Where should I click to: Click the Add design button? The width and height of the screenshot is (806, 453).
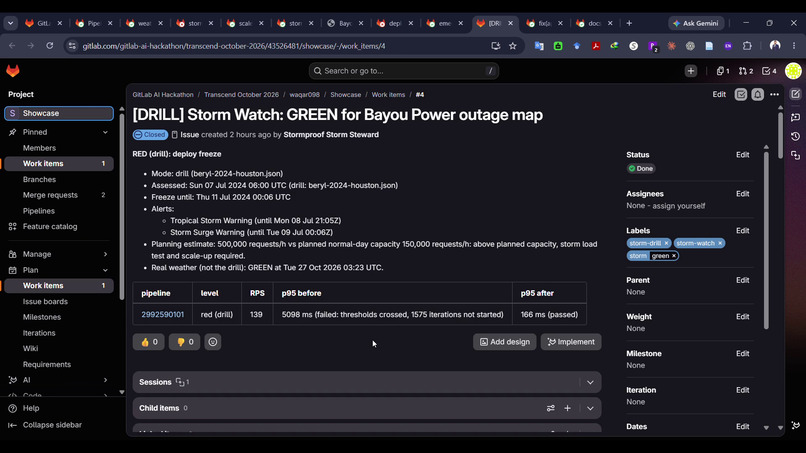click(x=504, y=342)
